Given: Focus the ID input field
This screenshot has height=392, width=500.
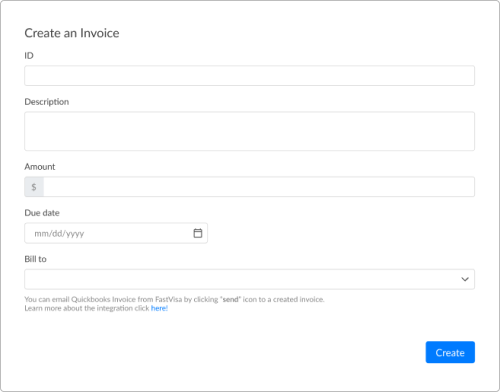Looking at the screenshot, I should [249, 76].
